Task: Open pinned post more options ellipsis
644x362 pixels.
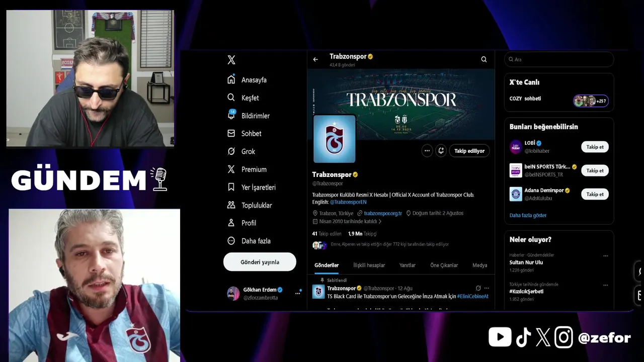Action: 486,288
